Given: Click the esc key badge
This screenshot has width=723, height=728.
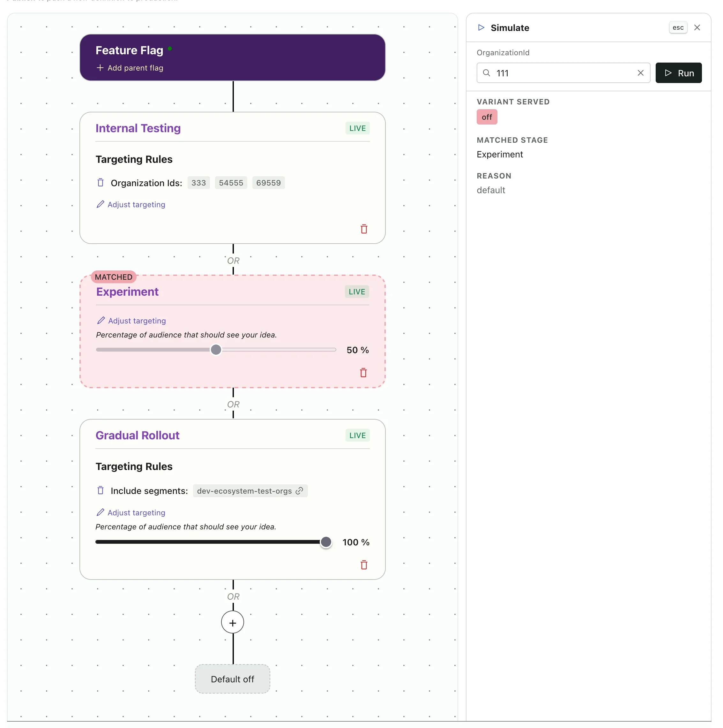Looking at the screenshot, I should (678, 27).
